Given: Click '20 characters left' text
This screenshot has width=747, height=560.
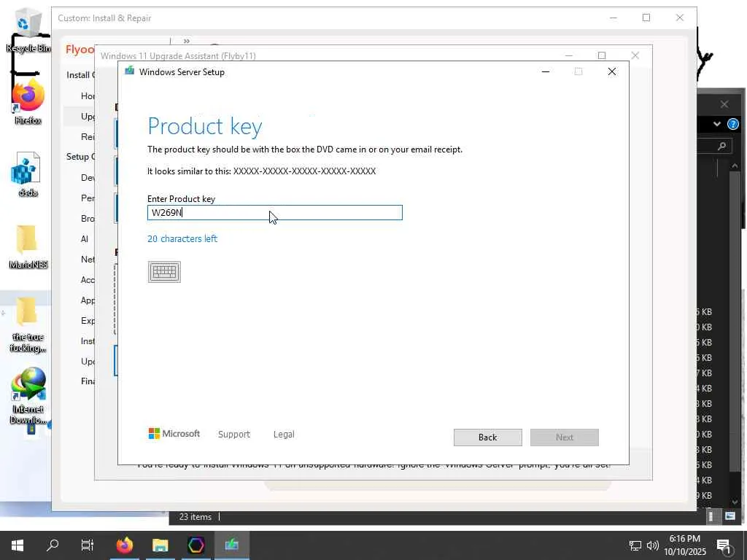Looking at the screenshot, I should pyautogui.click(x=182, y=238).
